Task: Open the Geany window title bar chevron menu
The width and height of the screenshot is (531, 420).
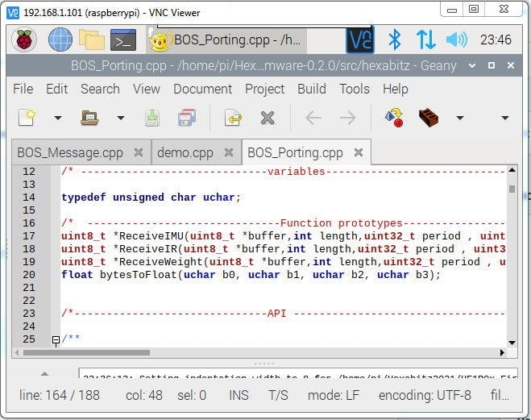Action: [x=472, y=65]
